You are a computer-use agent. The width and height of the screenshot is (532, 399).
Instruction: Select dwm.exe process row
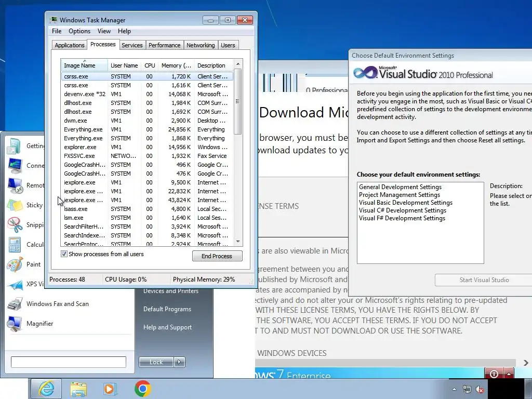coord(147,121)
